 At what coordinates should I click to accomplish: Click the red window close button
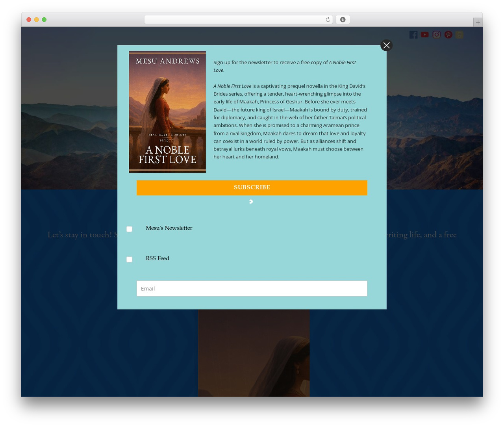coord(29,20)
